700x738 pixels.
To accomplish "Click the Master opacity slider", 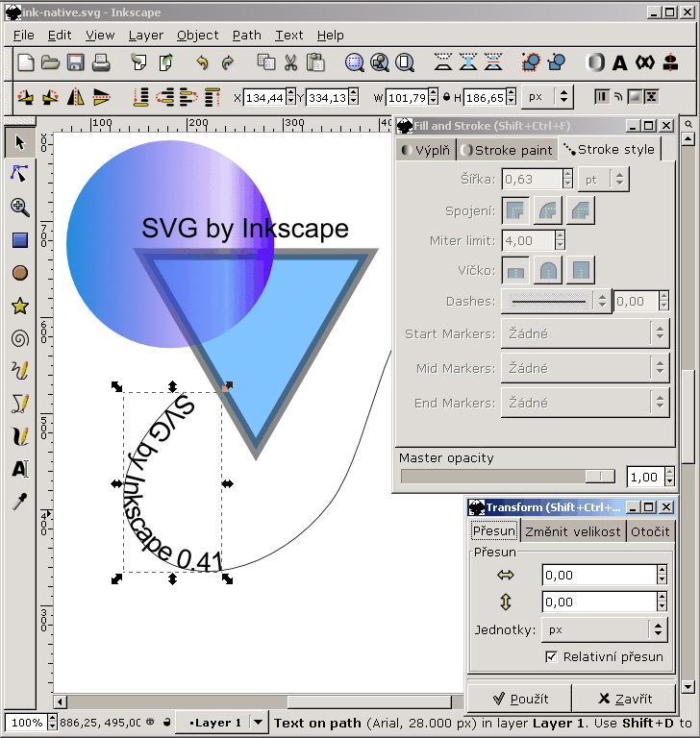I will [508, 477].
